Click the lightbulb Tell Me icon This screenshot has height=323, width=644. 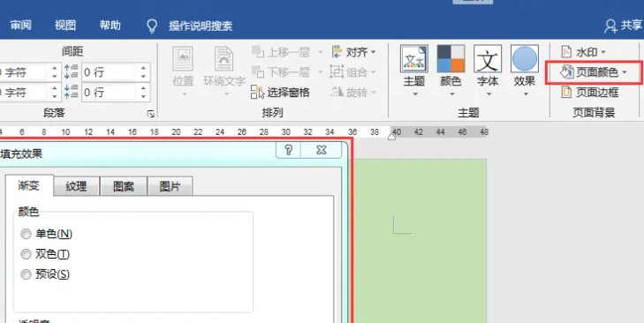pos(152,26)
